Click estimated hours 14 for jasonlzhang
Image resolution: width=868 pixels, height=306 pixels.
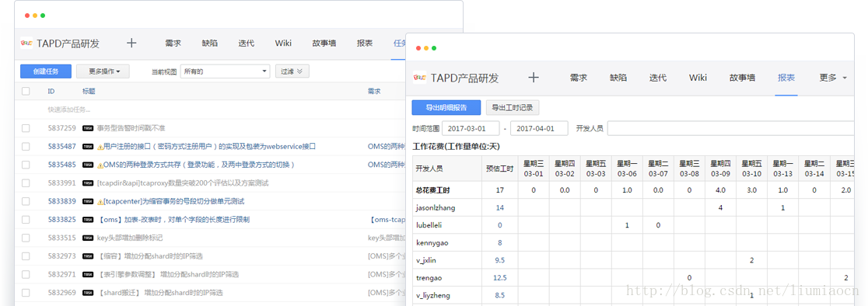(x=500, y=207)
